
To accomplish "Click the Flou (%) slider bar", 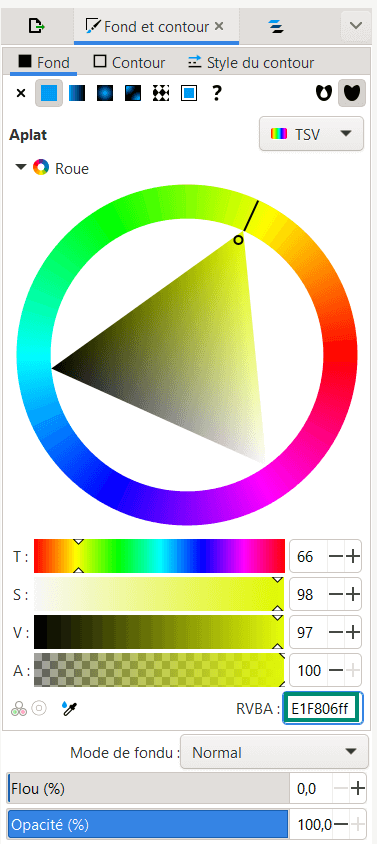I will 149,789.
